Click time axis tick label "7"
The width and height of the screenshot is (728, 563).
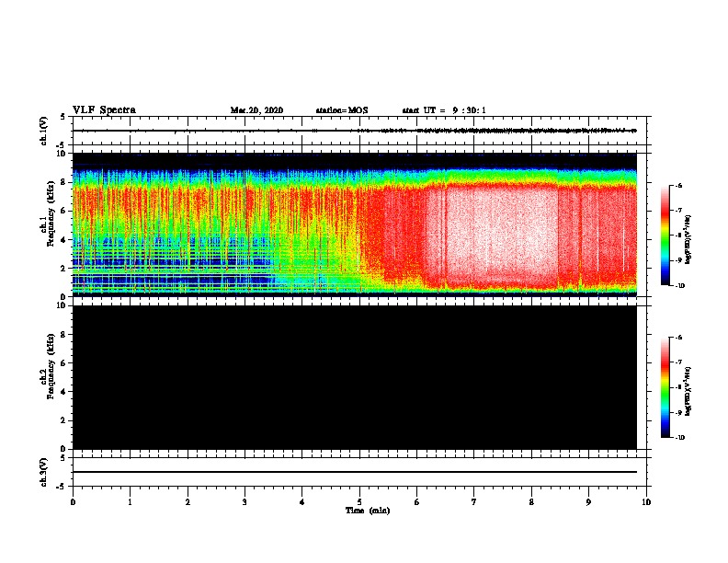(x=474, y=502)
